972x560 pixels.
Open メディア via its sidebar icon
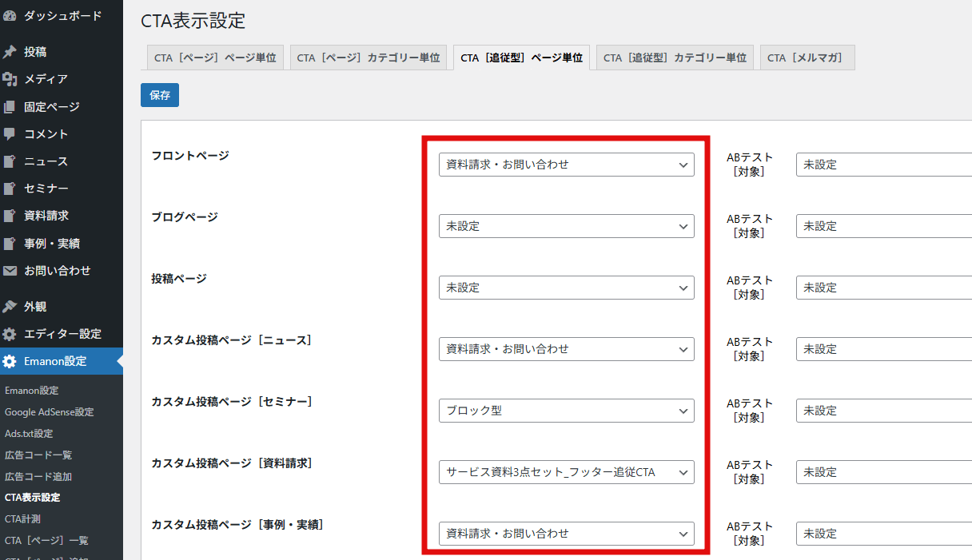(x=12, y=79)
